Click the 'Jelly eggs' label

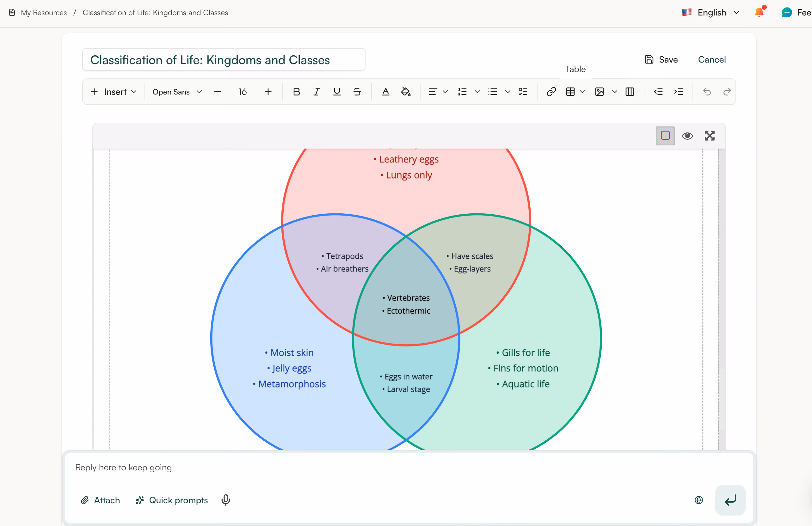[292, 368]
